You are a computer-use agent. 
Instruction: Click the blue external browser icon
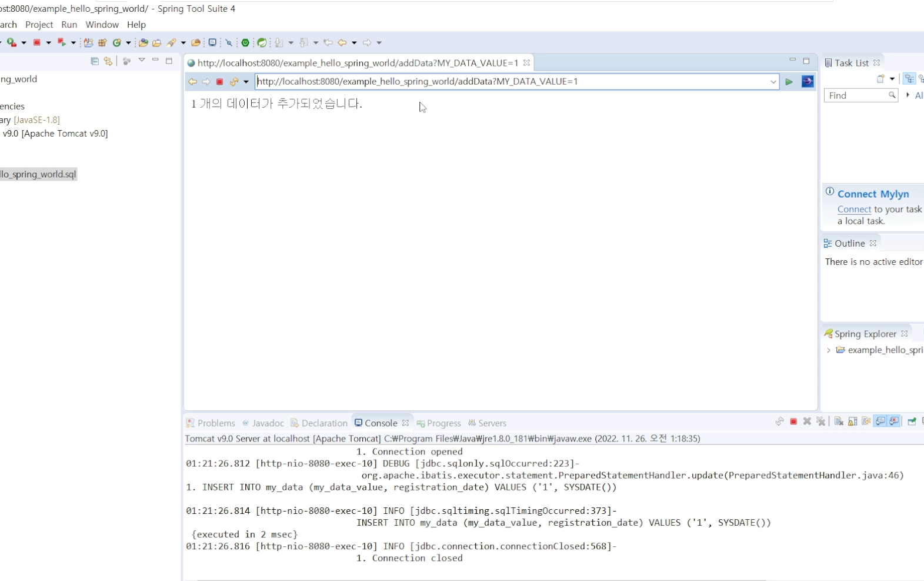(808, 81)
